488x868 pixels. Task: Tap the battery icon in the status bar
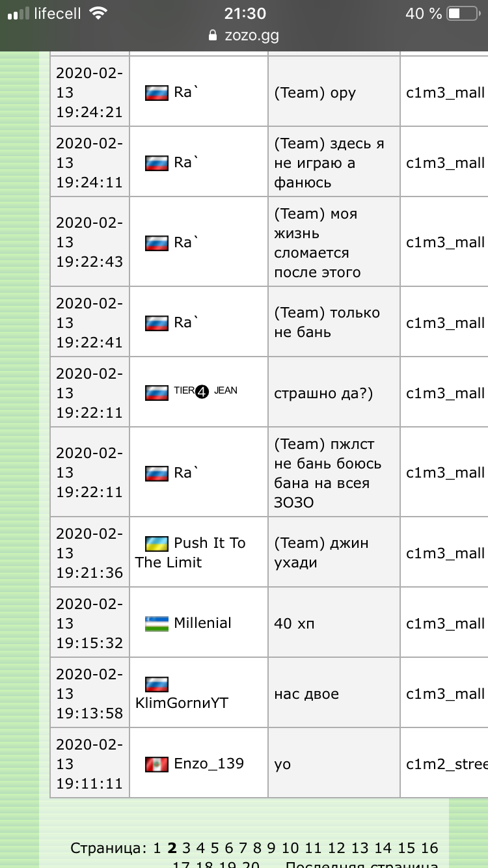(x=463, y=14)
